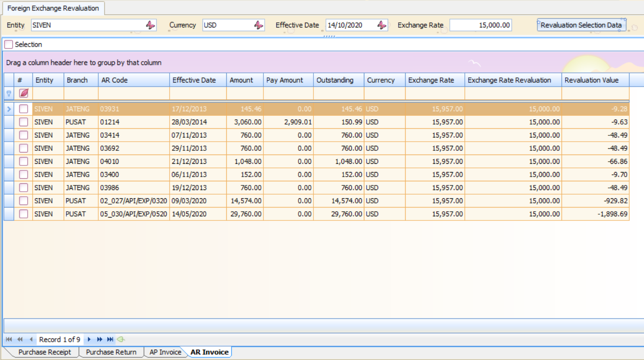Select revaluation value -929.82

coord(595,201)
